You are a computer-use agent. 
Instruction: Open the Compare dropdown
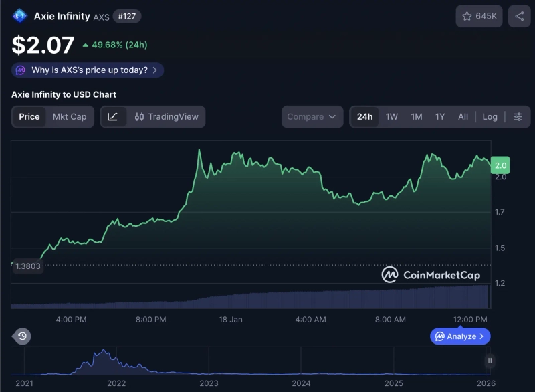pos(312,116)
